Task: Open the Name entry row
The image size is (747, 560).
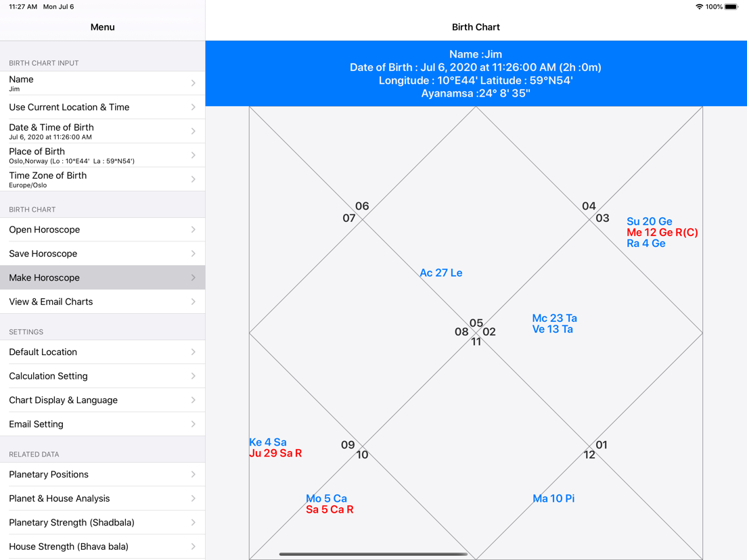Action: click(102, 83)
